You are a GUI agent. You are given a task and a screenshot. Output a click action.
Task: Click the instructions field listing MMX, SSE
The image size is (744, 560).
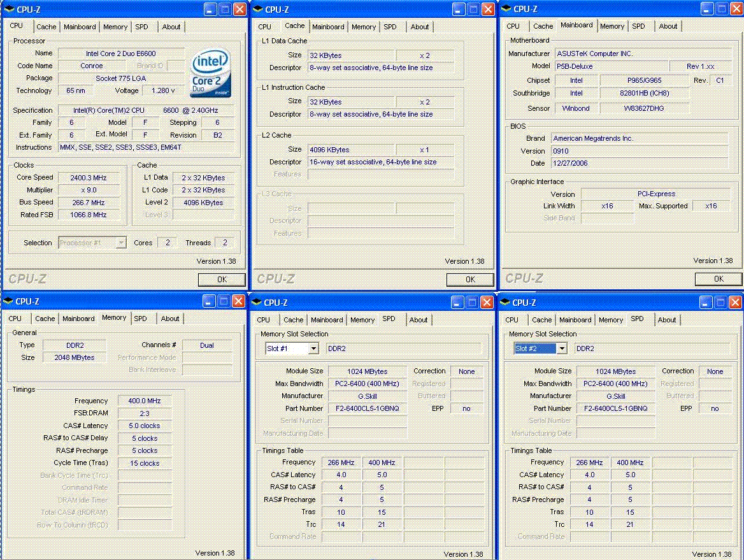pyautogui.click(x=146, y=148)
